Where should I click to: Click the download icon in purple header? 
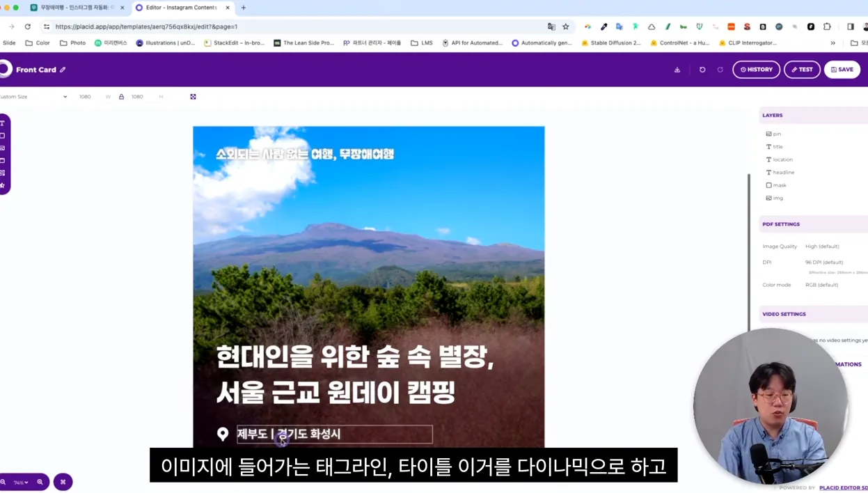click(x=677, y=70)
